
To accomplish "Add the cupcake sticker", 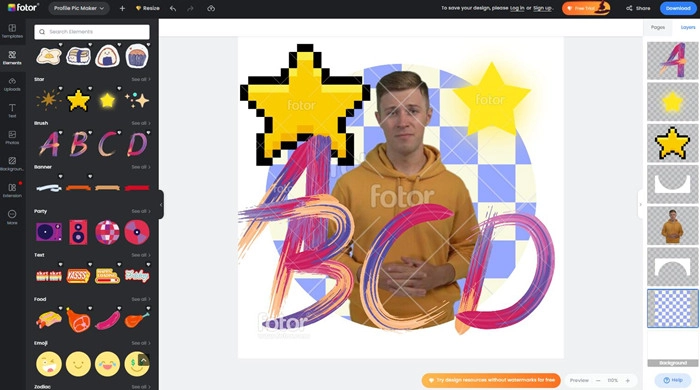I will [137, 56].
